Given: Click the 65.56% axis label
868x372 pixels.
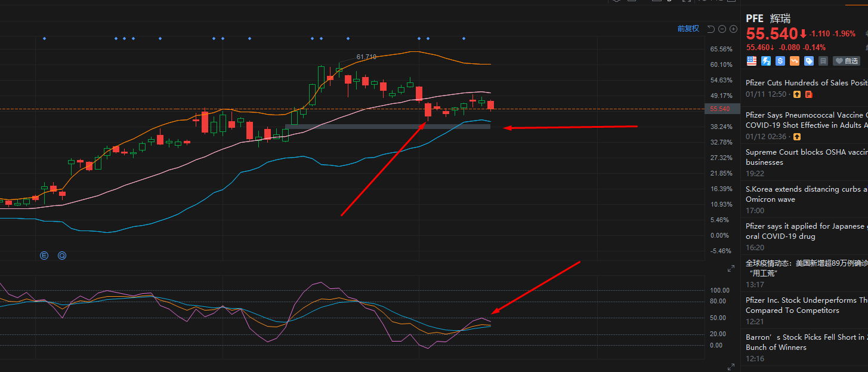Looking at the screenshot, I should tap(721, 49).
